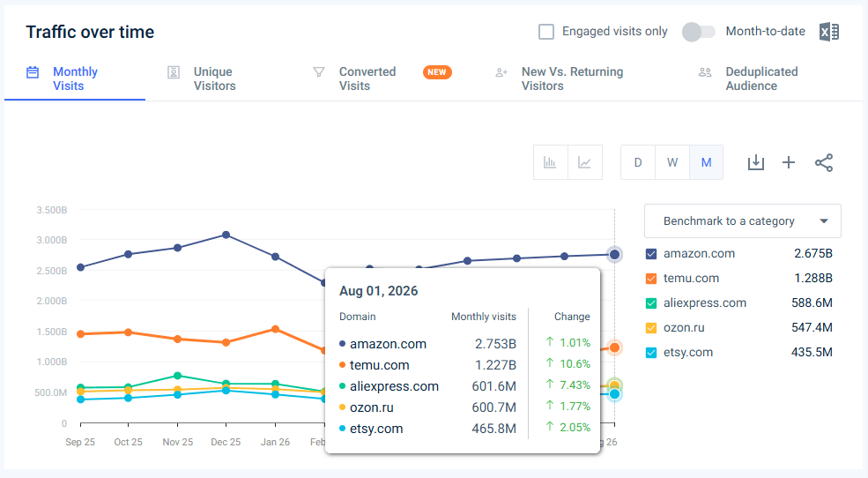The width and height of the screenshot is (868, 478).
Task: Click temu.com Aug 26 orange data point
Action: click(614, 347)
